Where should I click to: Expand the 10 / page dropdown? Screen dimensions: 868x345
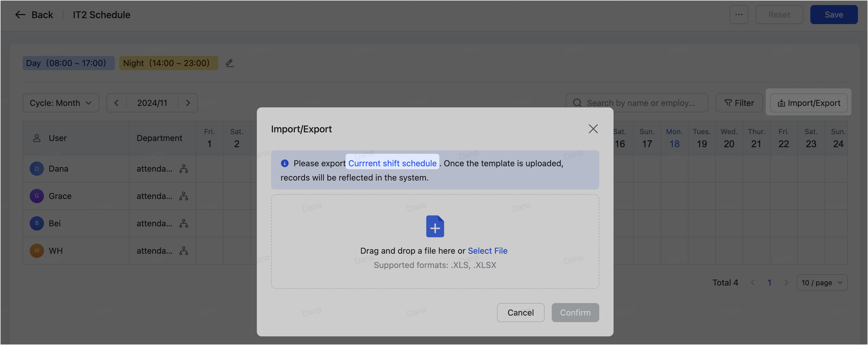pos(822,283)
